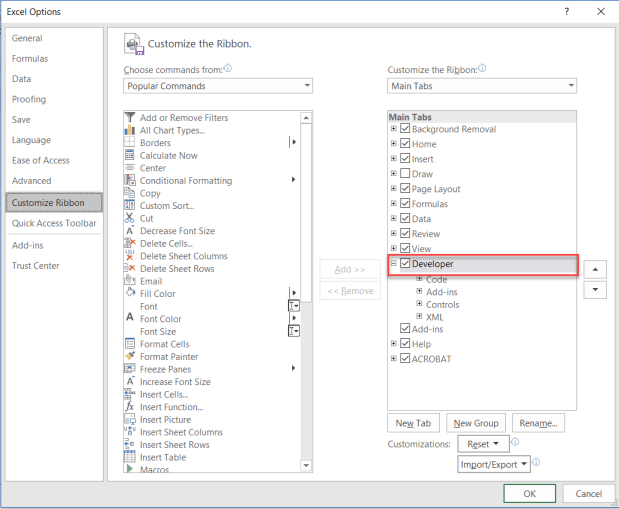Open the Main Tabs ribbon dropdown
The image size is (619, 509).
(481, 87)
